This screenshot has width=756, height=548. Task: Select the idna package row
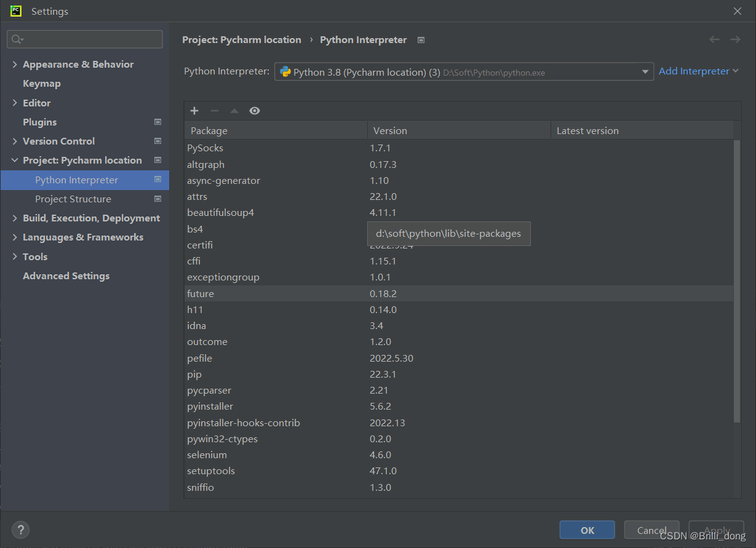coord(459,325)
